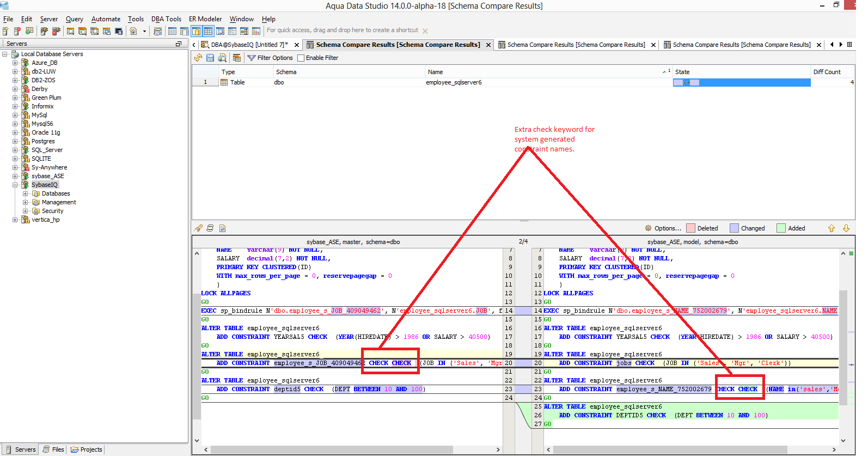The width and height of the screenshot is (868, 456).
Task: Click the print preview icon in results toolbar
Action: click(x=222, y=58)
